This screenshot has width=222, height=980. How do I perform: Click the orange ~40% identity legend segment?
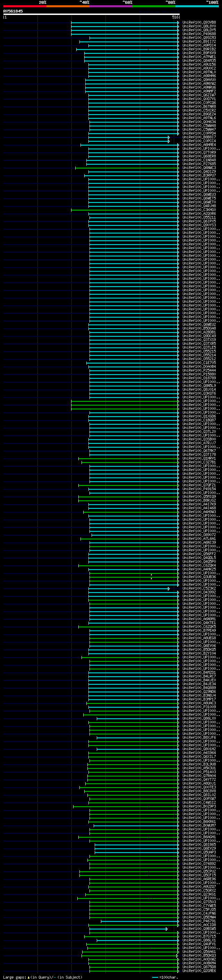coord(68,7)
